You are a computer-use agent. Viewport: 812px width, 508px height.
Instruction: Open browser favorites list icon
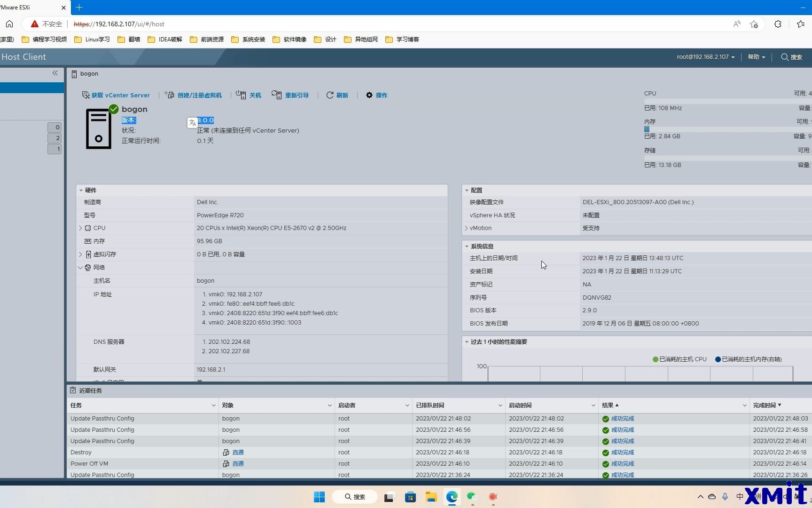801,24
